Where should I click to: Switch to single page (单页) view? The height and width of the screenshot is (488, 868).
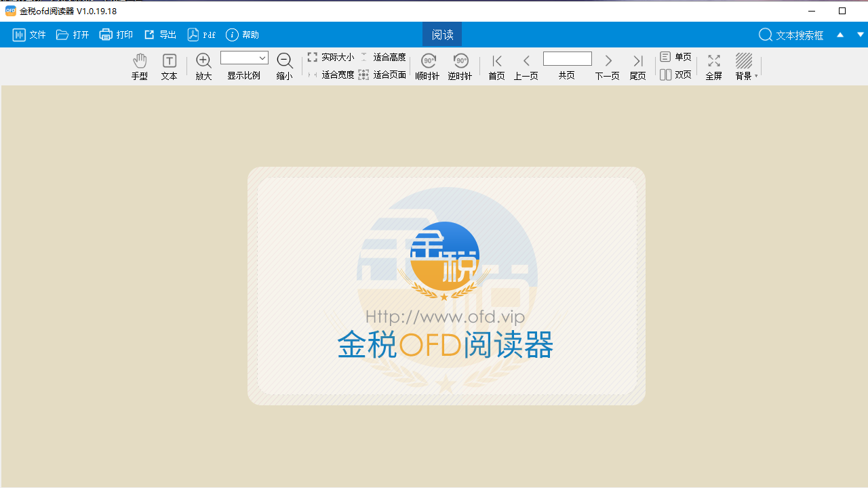pyautogui.click(x=675, y=57)
